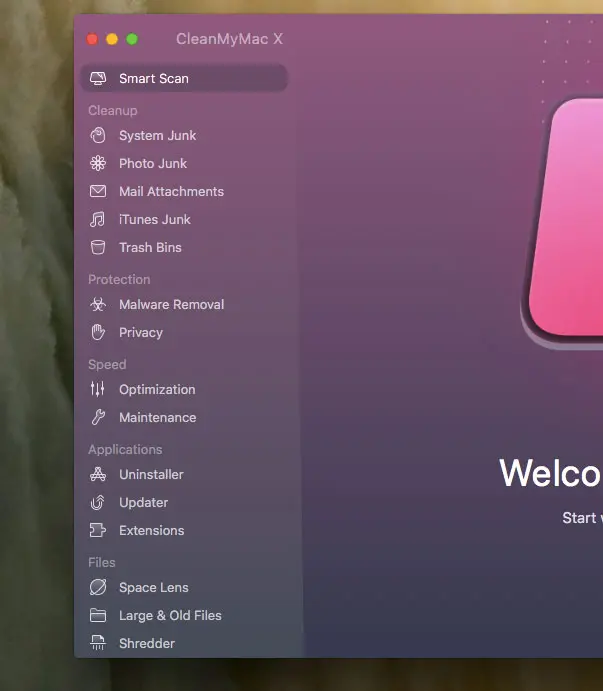Image resolution: width=603 pixels, height=691 pixels.
Task: Select Uninstaller label
Action: pyautogui.click(x=151, y=474)
